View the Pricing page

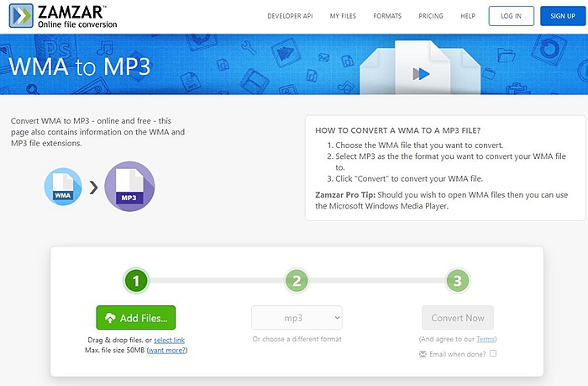(431, 16)
